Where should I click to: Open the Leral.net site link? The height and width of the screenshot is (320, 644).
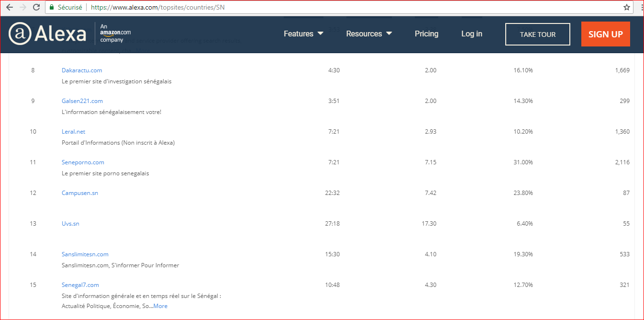[x=73, y=132]
